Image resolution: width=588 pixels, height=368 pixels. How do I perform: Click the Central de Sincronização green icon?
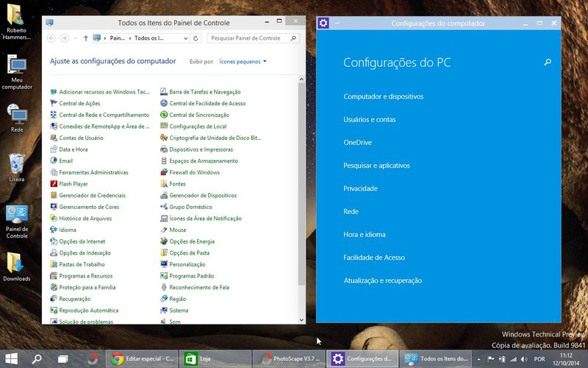[x=164, y=115]
